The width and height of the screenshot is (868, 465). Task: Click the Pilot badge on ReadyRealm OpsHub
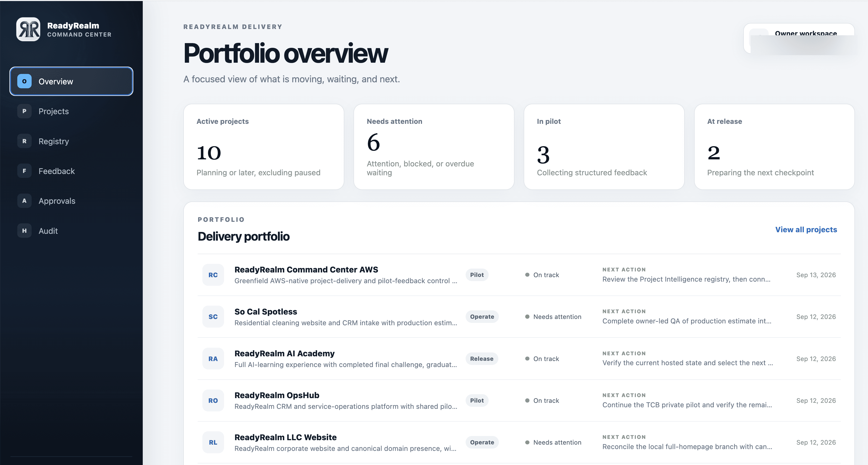click(x=477, y=400)
